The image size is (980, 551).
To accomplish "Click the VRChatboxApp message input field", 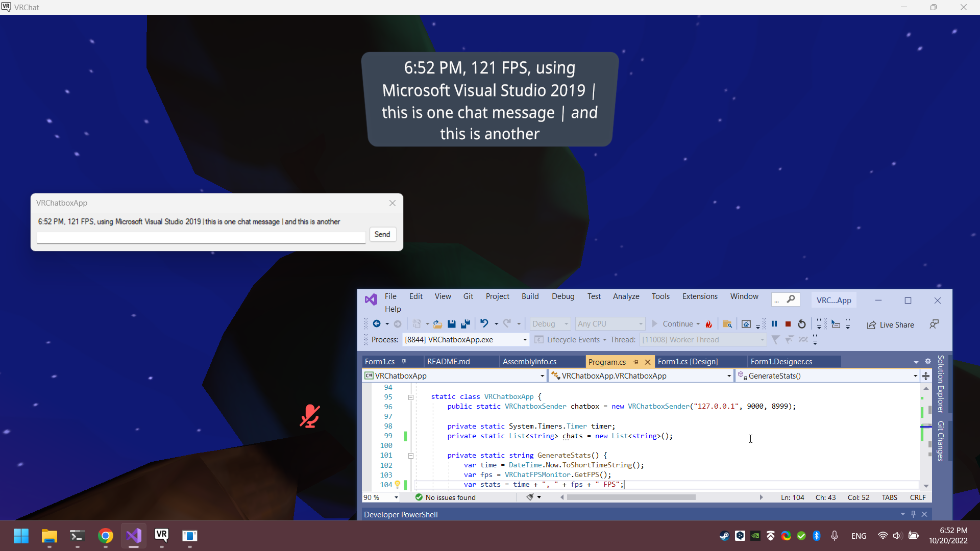I will click(x=201, y=237).
